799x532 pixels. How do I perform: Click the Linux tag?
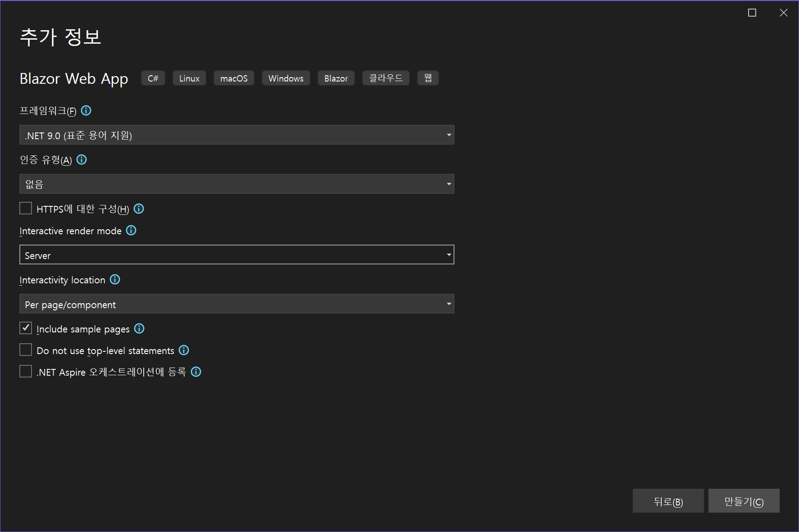(189, 78)
